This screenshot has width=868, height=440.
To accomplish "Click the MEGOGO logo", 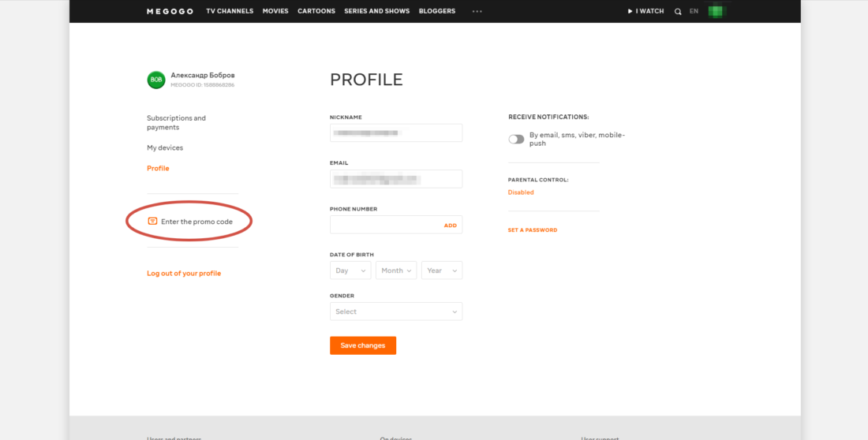I will click(170, 11).
